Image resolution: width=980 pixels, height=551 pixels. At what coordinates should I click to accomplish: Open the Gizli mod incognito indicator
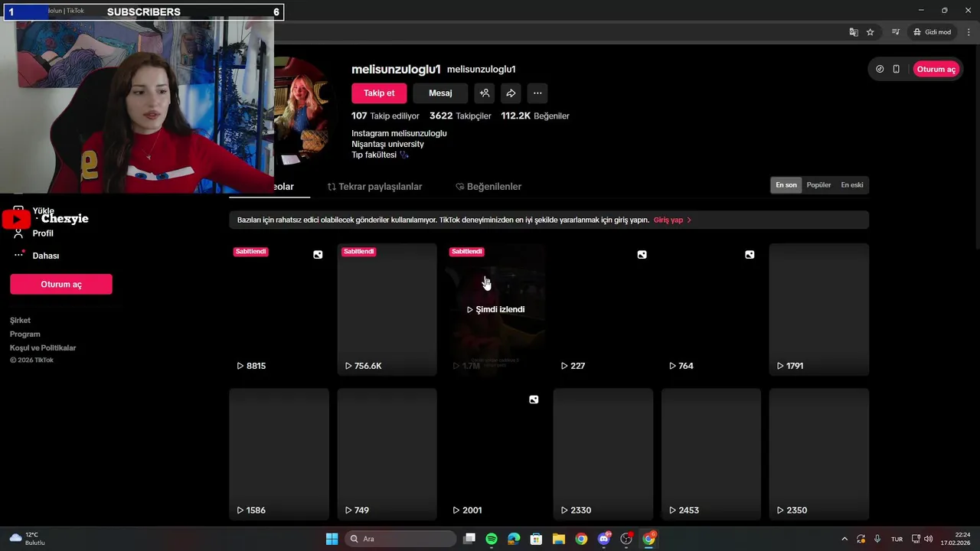(x=932, y=32)
